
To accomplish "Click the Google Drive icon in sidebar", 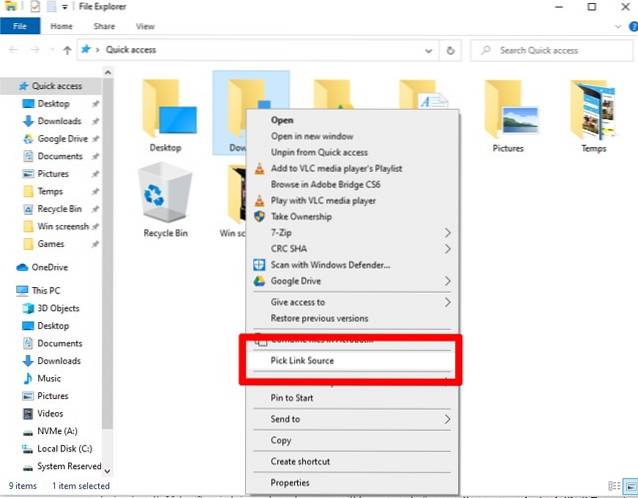I will (x=28, y=139).
